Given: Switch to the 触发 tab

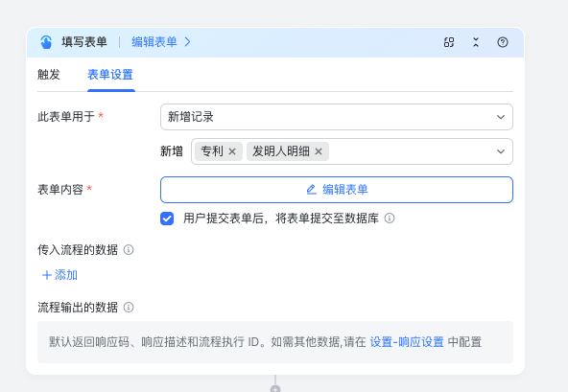Looking at the screenshot, I should coord(49,75).
